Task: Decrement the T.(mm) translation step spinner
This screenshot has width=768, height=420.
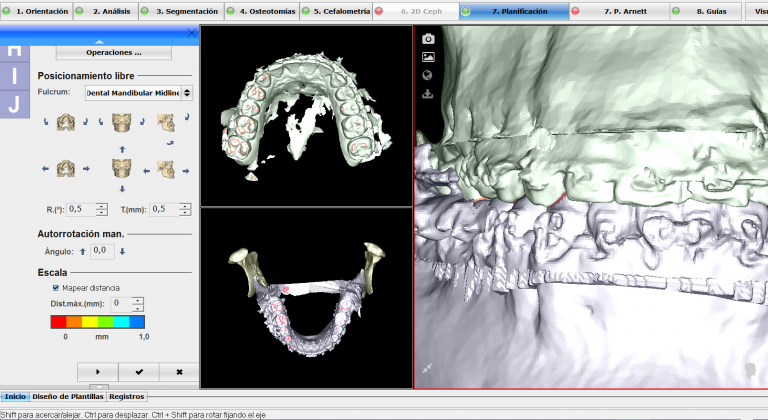Action: (185, 213)
